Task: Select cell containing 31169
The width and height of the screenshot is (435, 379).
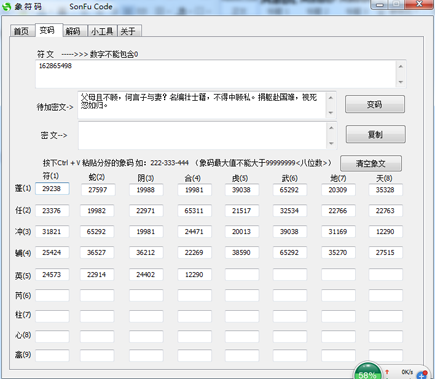Action: coord(338,232)
